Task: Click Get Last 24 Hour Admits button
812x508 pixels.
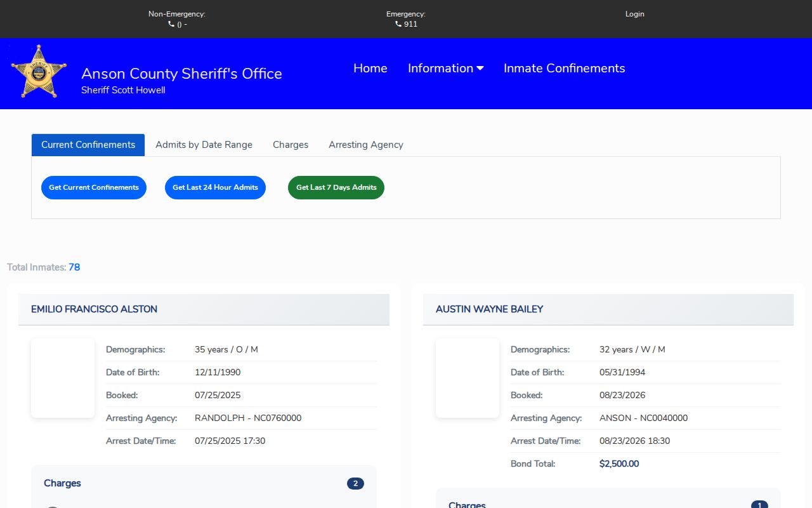Action: pyautogui.click(x=215, y=187)
